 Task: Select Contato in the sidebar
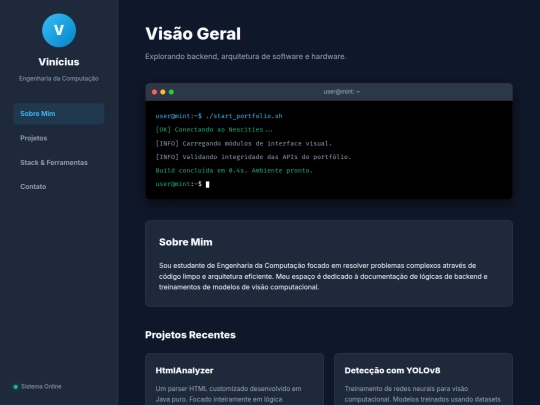tap(59, 187)
